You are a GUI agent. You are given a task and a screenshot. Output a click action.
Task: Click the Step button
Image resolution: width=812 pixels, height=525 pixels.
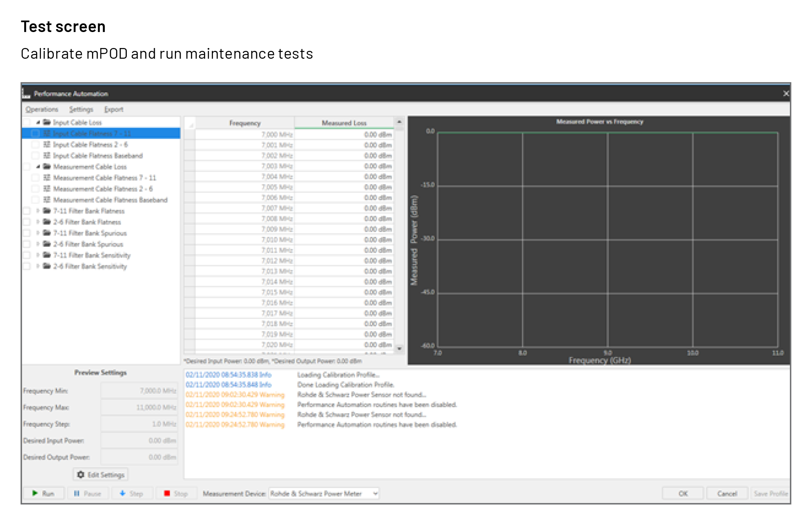click(132, 493)
